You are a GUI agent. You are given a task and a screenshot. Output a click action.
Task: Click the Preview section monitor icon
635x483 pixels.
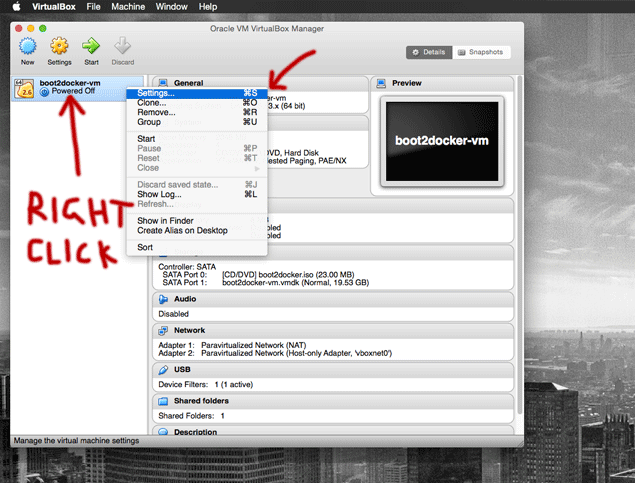point(381,83)
